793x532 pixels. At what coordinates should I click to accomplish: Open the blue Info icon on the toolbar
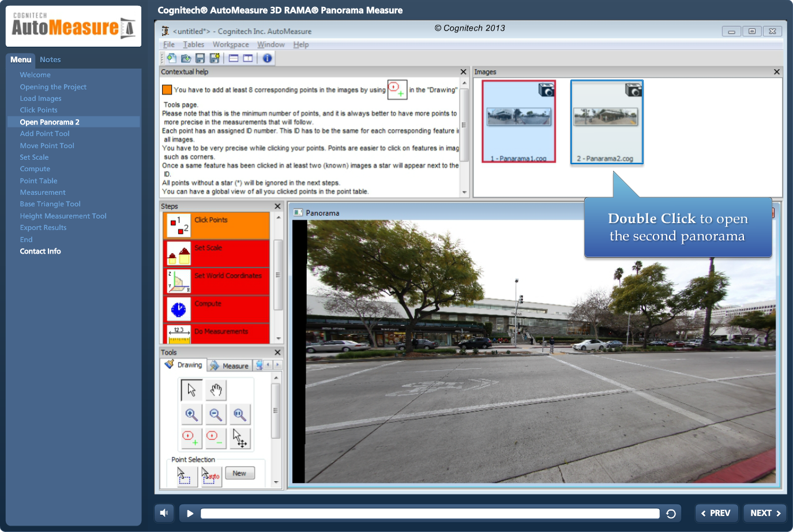point(266,58)
